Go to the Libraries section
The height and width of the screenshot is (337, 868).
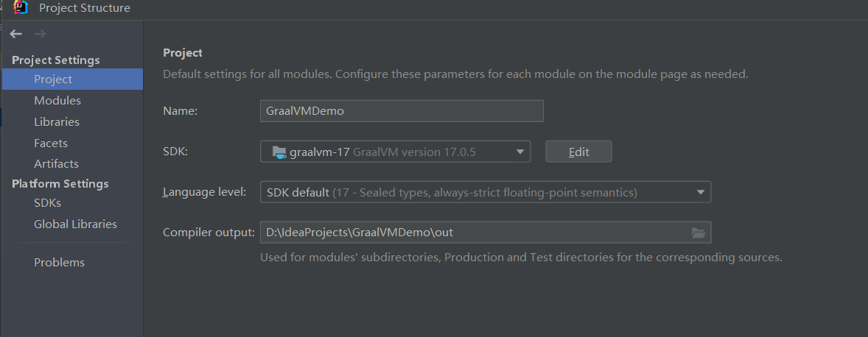tap(57, 122)
